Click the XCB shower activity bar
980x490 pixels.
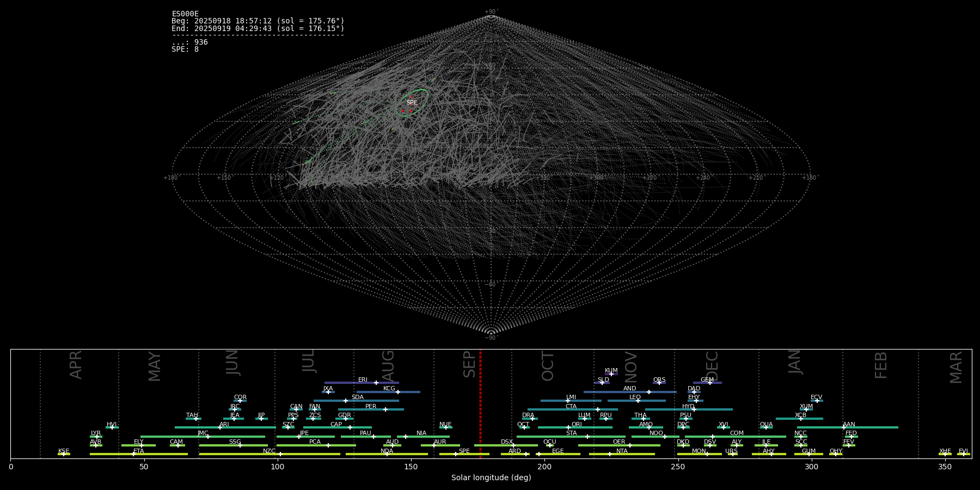799,419
